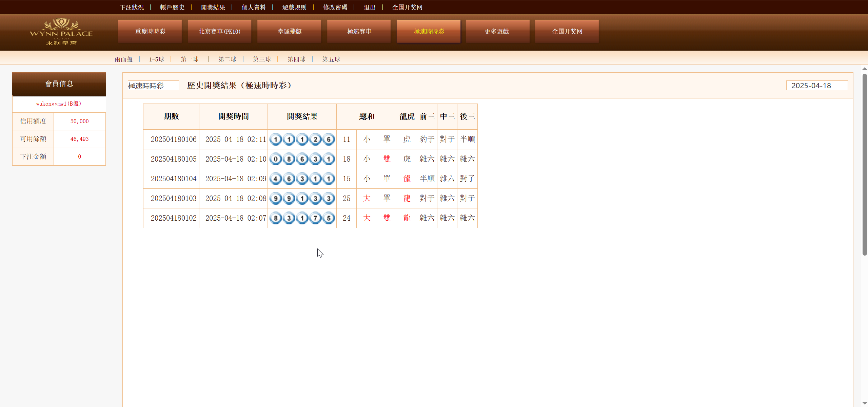Click ball number 6 in draw 202504180106
This screenshot has width=868, height=407.
click(328, 140)
